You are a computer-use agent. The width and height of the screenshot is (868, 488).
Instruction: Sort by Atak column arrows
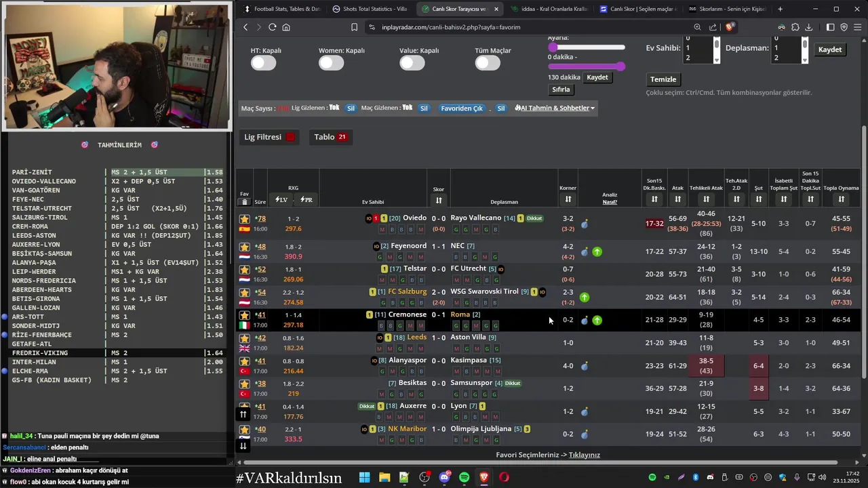pyautogui.click(x=677, y=199)
